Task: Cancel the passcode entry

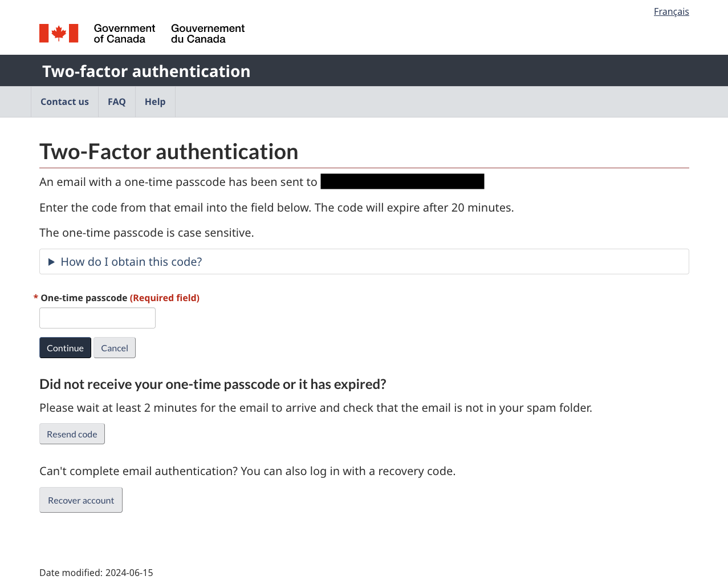Action: click(115, 348)
